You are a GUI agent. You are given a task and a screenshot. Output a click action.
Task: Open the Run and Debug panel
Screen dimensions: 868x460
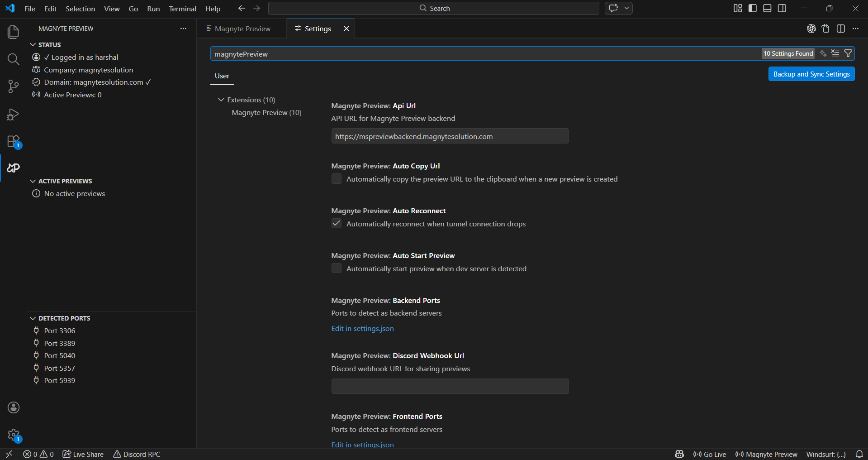coord(13,114)
